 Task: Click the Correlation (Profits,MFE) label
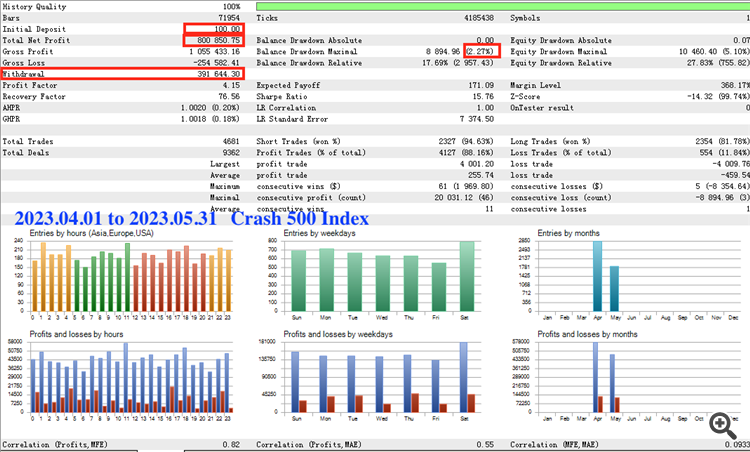point(55,444)
